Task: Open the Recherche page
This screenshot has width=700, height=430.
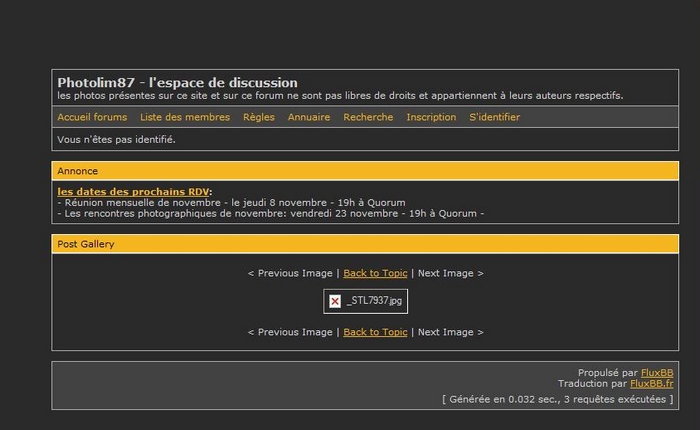Action: click(368, 117)
